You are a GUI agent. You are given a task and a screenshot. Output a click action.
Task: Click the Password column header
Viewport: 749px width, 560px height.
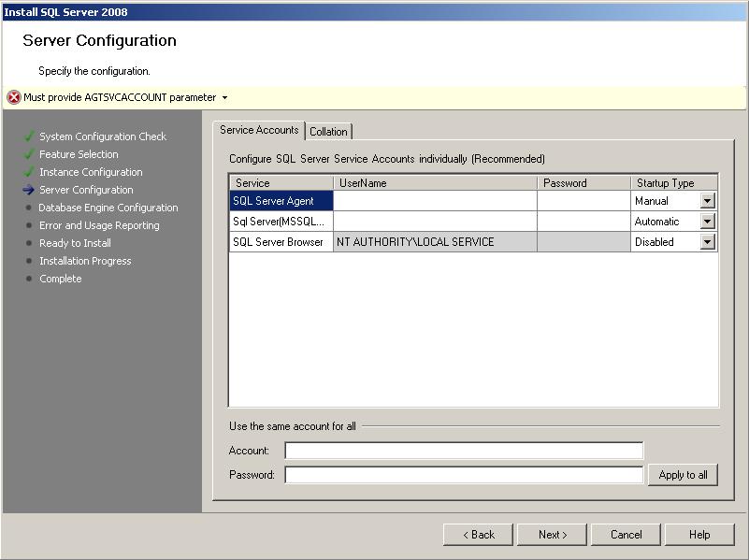583,183
